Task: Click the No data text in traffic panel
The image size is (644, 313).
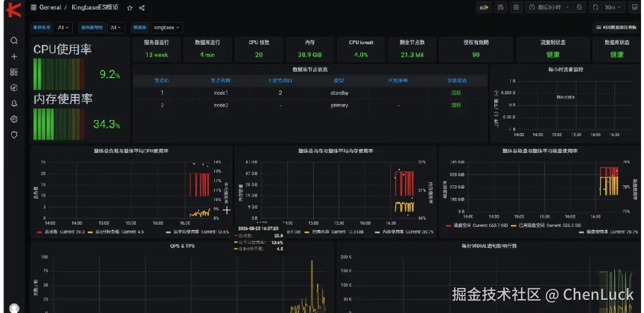Action: [x=566, y=97]
